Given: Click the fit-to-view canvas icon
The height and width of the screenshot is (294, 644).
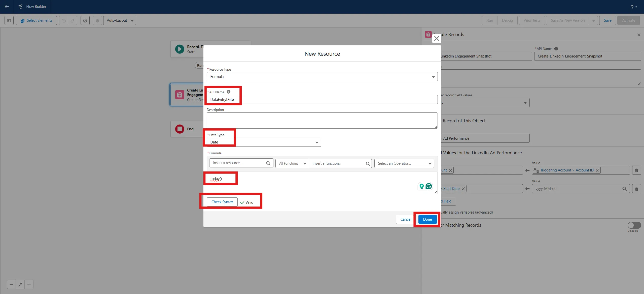Looking at the screenshot, I should coord(20,285).
